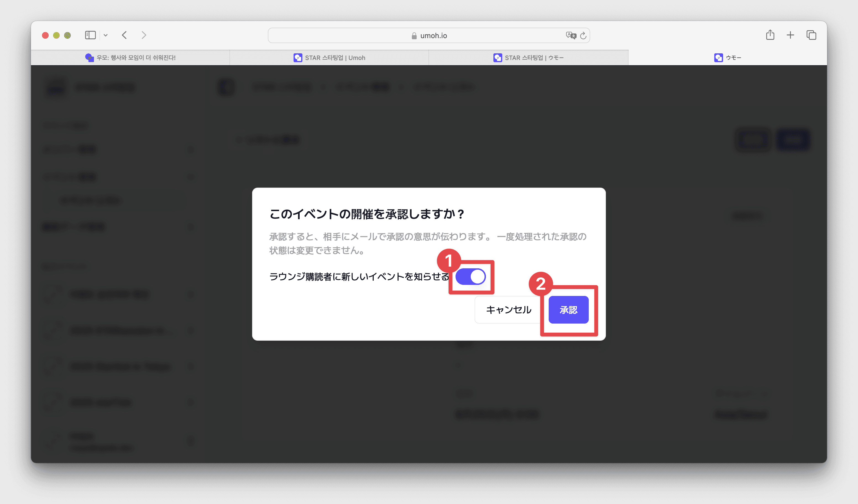The width and height of the screenshot is (858, 504).
Task: Go back with the back arrow
Action: click(x=124, y=35)
